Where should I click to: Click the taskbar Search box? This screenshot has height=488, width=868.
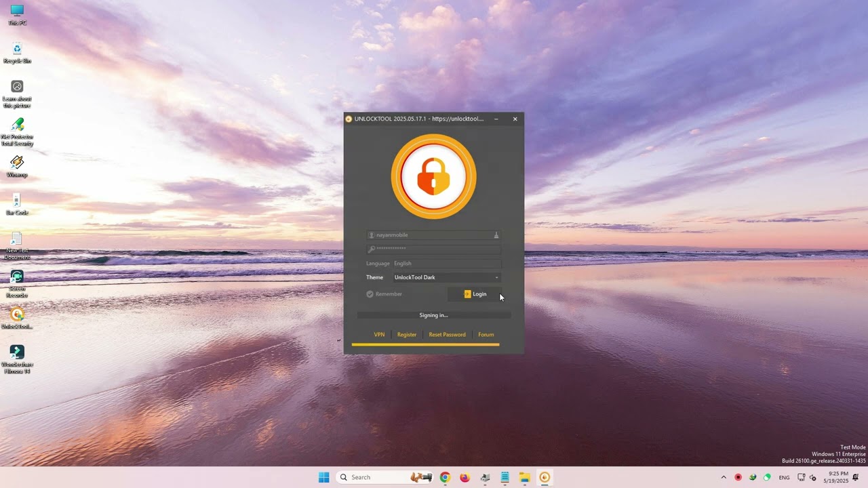tap(384, 477)
